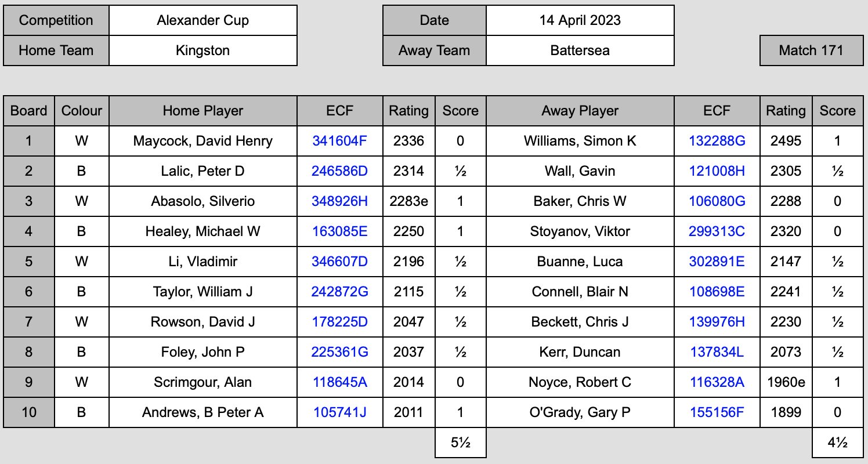This screenshot has width=868, height=464.
Task: Click ECF code 178225D for David Rowson
Action: (x=339, y=322)
